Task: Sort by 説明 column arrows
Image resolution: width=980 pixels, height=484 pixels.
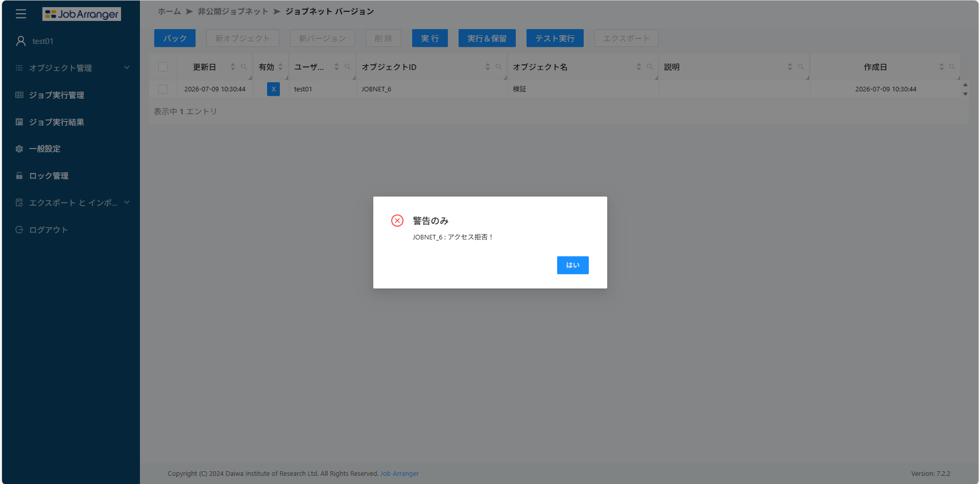Action: pyautogui.click(x=790, y=67)
